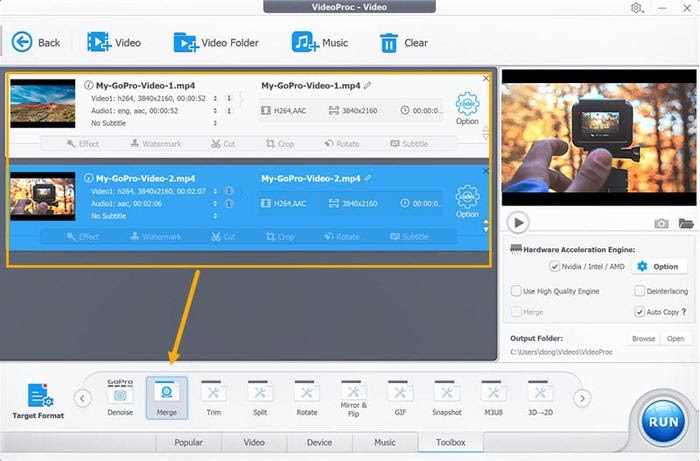Open the output folder with the Open button
The image size is (700, 461).
click(x=675, y=339)
